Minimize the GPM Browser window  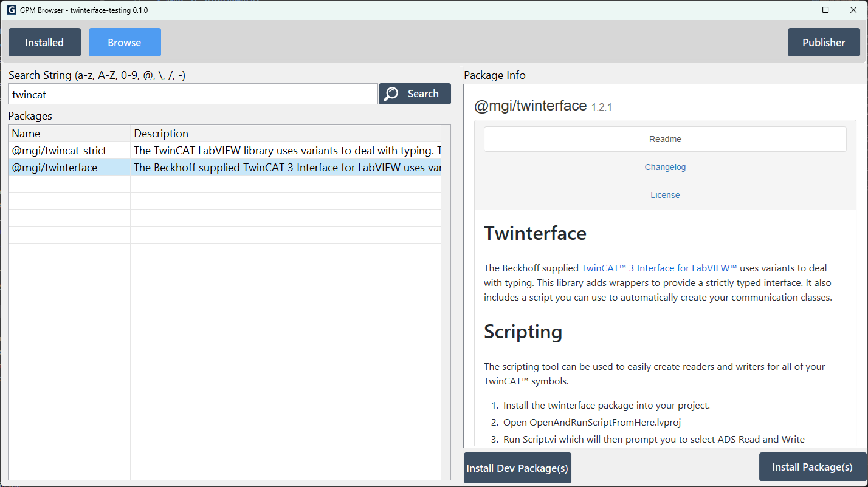click(797, 10)
